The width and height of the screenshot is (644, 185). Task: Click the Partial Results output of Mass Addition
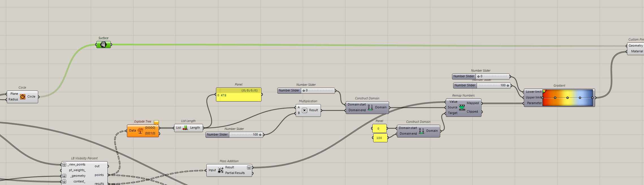(x=235, y=173)
